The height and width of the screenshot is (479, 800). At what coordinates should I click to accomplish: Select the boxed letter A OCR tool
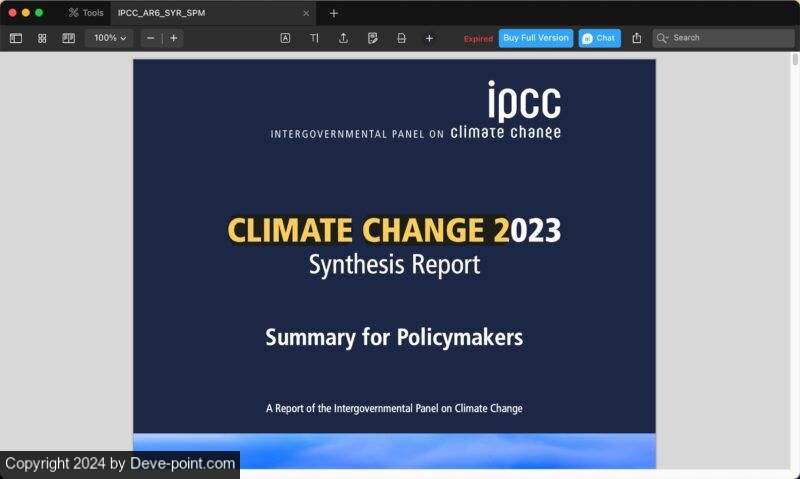click(x=285, y=38)
